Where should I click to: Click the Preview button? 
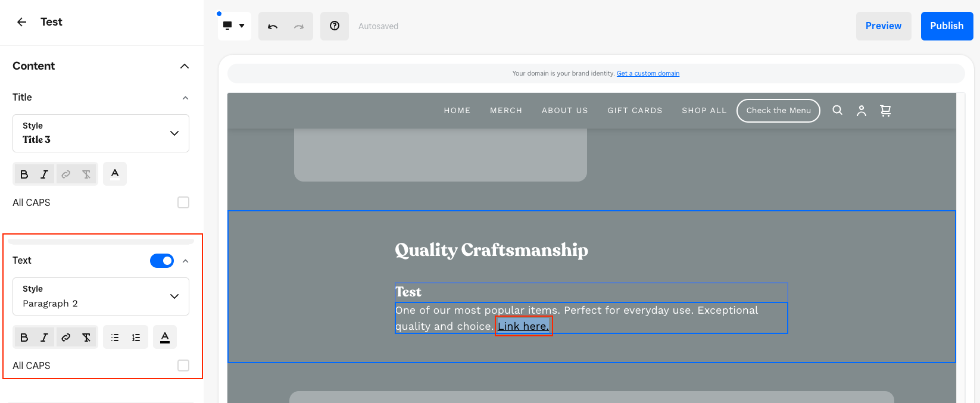pyautogui.click(x=884, y=26)
